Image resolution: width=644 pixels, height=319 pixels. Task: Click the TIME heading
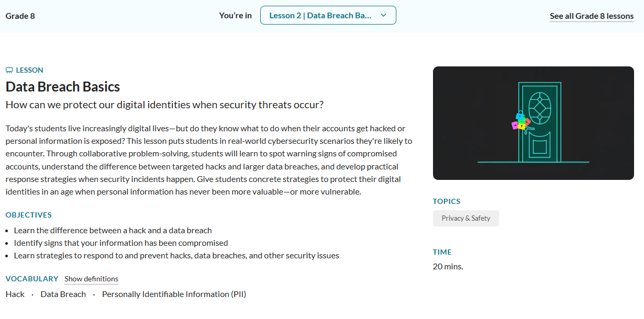coord(442,252)
